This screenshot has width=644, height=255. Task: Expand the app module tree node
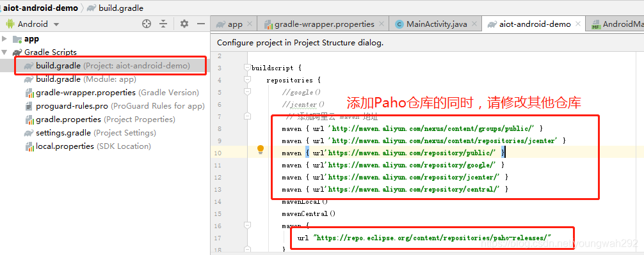pyautogui.click(x=4, y=39)
